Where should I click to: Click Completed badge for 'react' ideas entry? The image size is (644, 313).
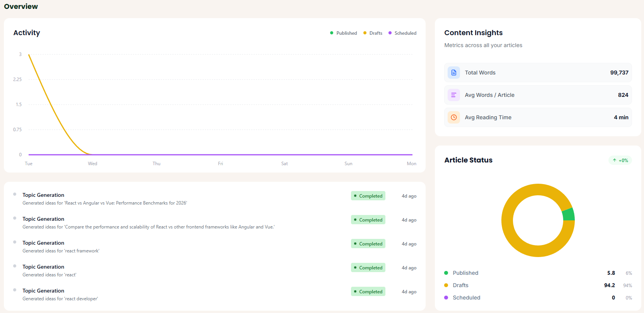click(368, 268)
